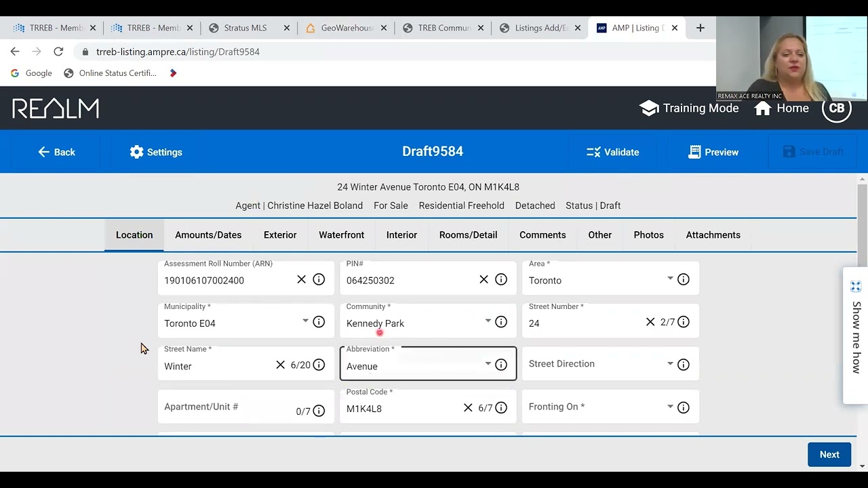Switch to the Comments tab
Viewport: 868px width, 488px height.
click(x=542, y=235)
